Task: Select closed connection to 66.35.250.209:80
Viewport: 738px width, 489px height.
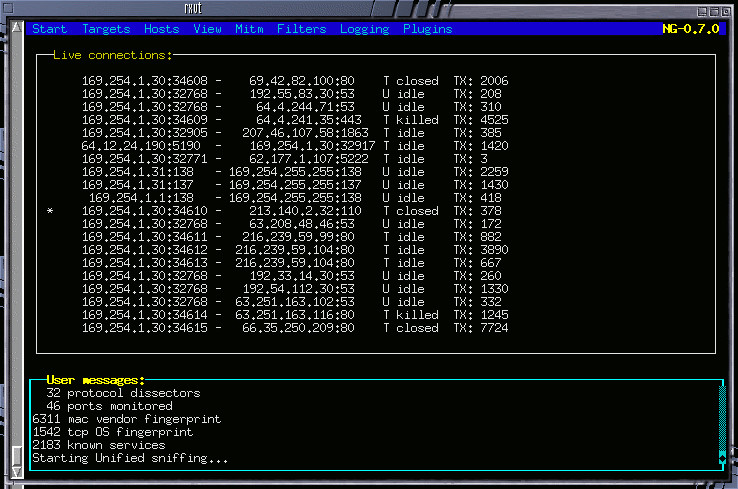Action: (295, 329)
